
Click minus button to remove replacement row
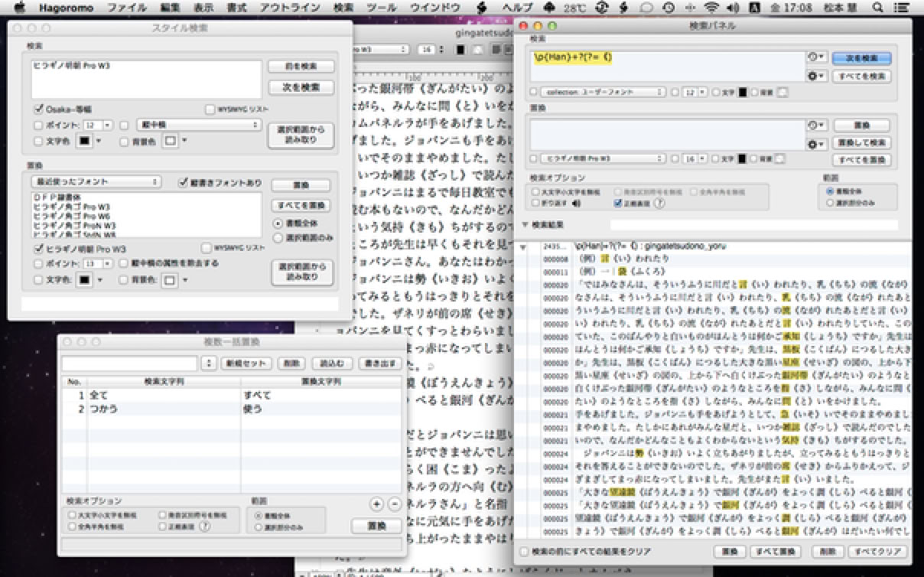[x=394, y=504]
